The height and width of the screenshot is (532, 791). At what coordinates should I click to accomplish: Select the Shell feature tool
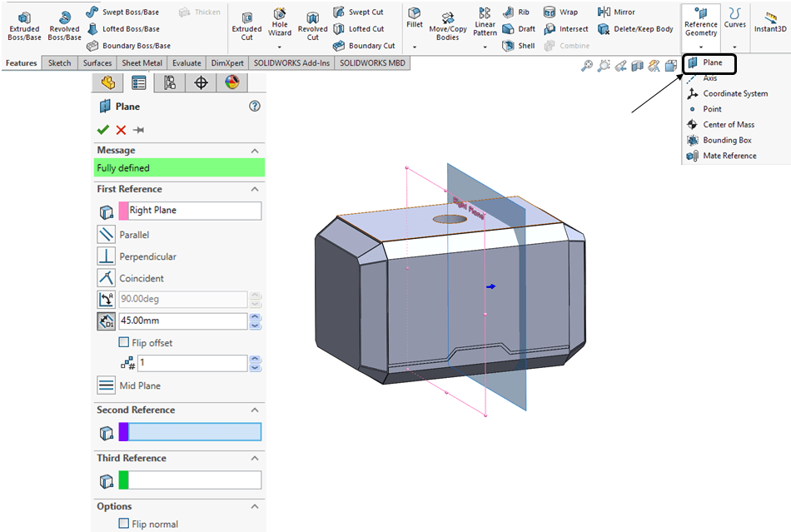point(519,46)
